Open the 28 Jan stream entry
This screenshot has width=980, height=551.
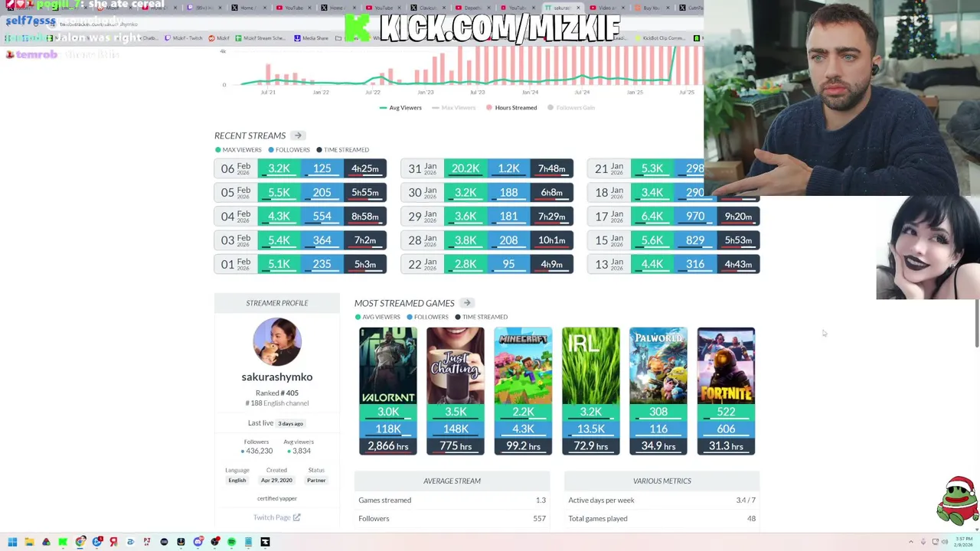click(487, 240)
